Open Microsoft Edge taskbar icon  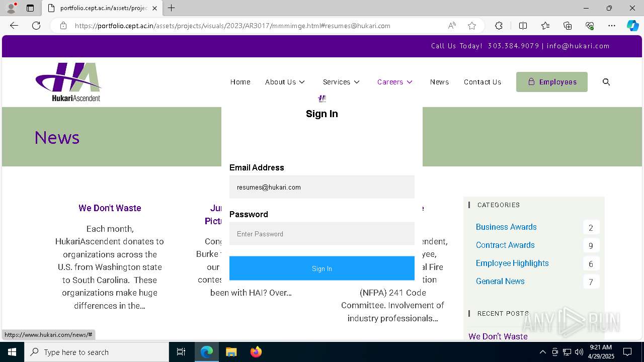207,352
